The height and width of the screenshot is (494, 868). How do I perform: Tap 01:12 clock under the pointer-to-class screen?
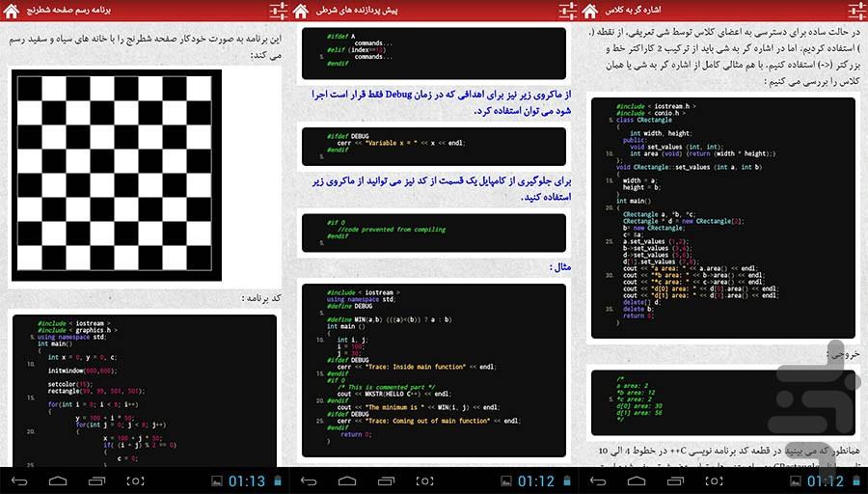pyautogui.click(x=826, y=481)
